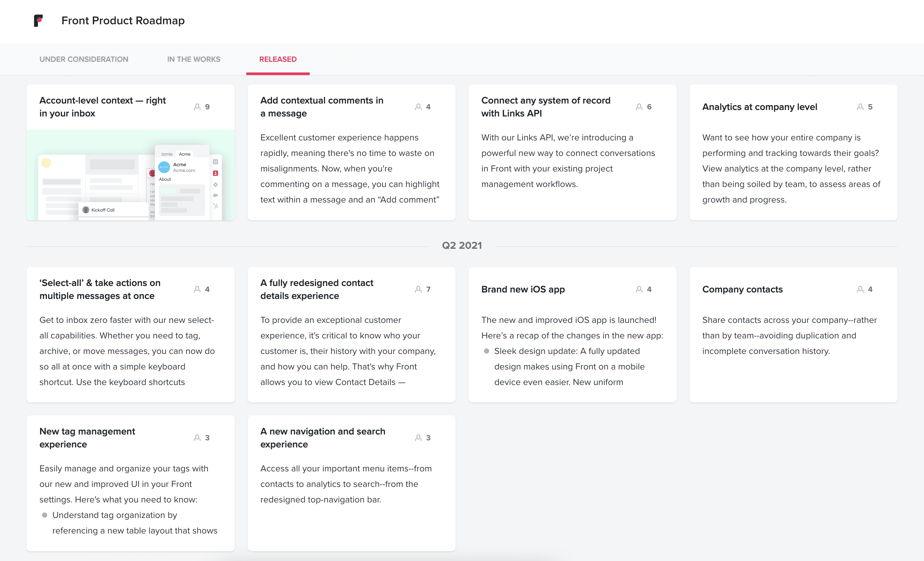Click description text of Links API card
Screen dimensions: 924x561
[x=568, y=161]
